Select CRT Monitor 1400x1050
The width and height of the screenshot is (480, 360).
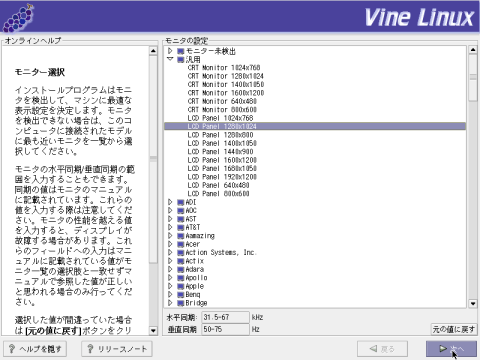(x=226, y=84)
